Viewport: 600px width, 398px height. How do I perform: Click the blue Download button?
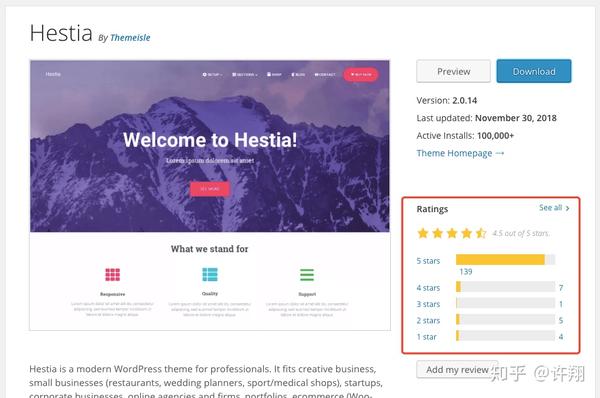pos(534,71)
